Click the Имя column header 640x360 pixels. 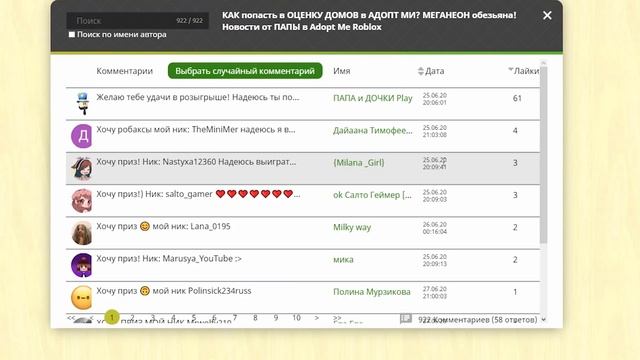tap(342, 71)
